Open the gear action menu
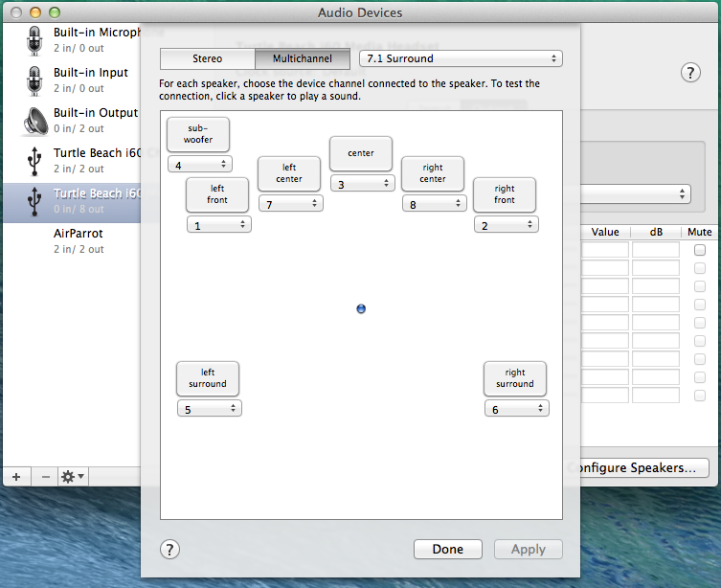 click(x=73, y=476)
